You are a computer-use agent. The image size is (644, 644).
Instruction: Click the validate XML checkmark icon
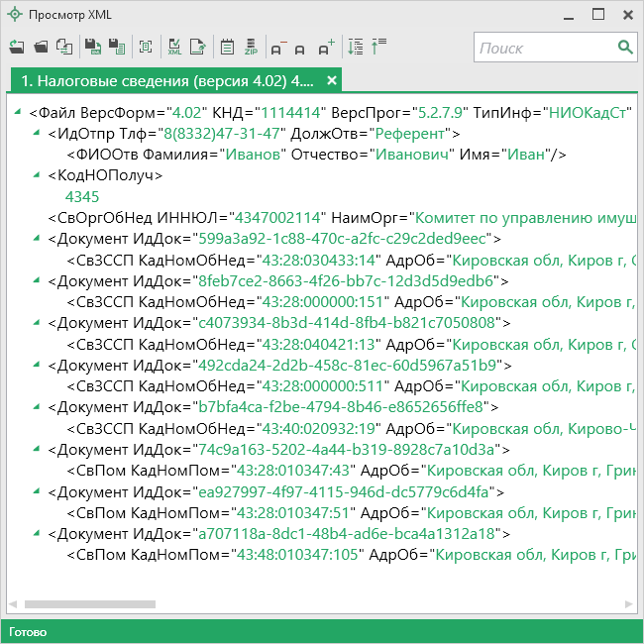(174, 47)
